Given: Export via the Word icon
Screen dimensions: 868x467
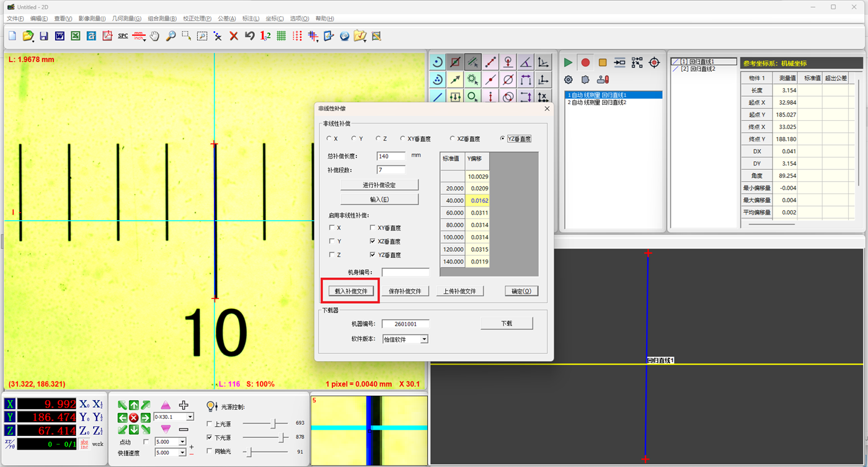Looking at the screenshot, I should (x=60, y=36).
